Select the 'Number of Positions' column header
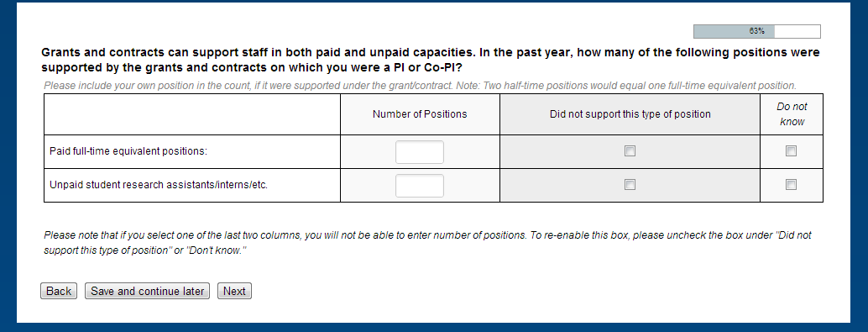868x332 pixels. (420, 114)
